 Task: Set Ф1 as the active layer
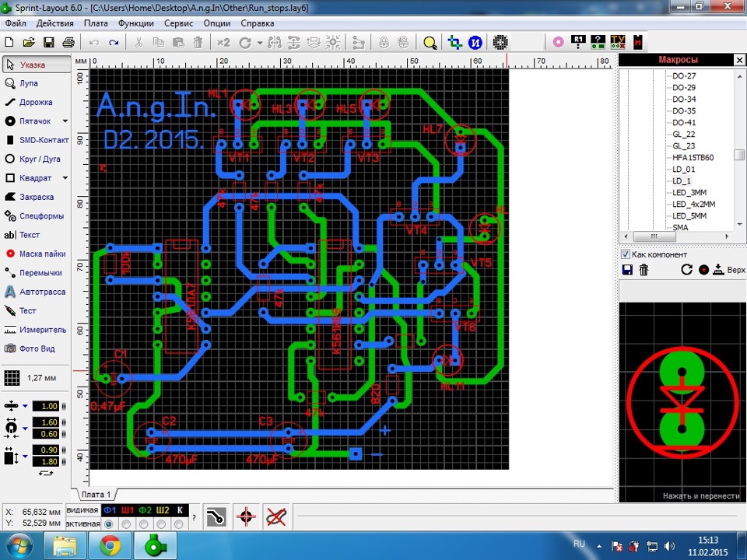coord(109,523)
